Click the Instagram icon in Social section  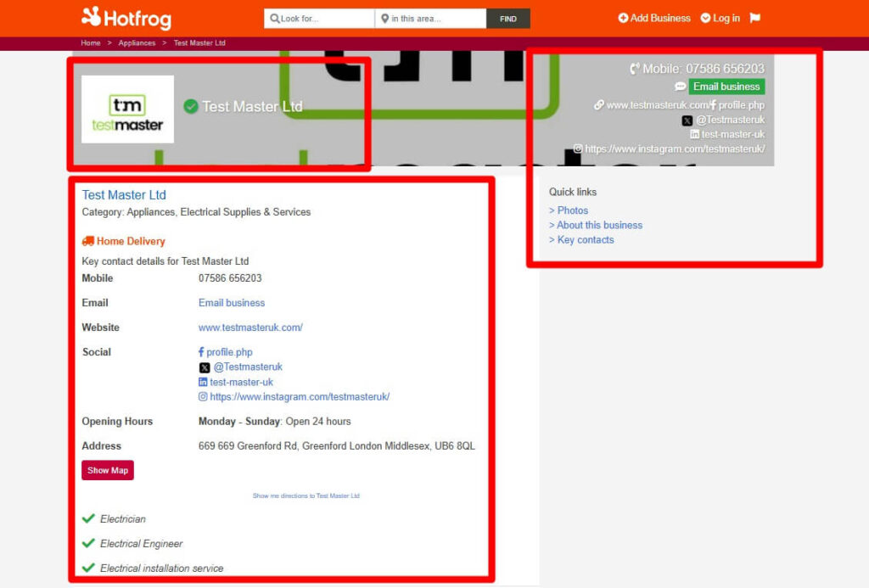[203, 397]
